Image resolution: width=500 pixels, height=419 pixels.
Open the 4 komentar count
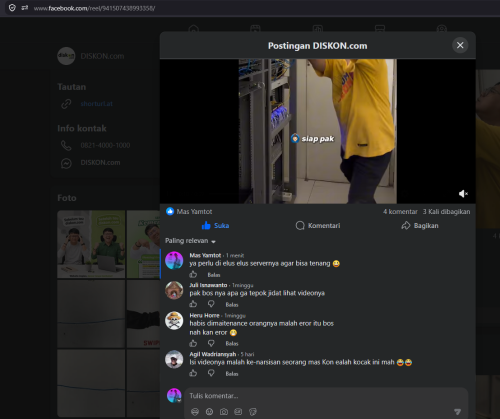(400, 212)
